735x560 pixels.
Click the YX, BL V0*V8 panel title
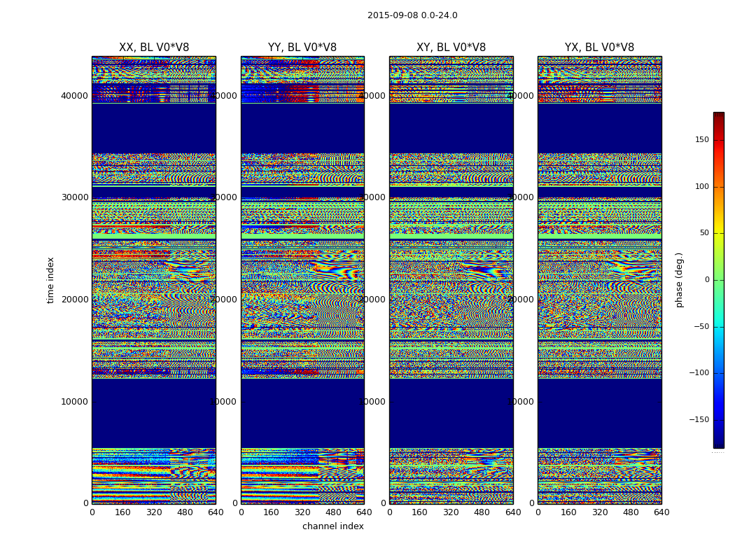599,48
